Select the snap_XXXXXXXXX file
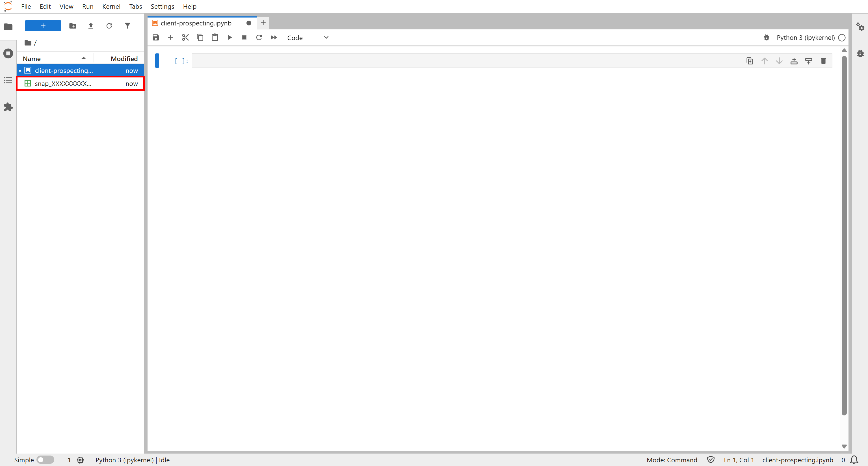 (x=64, y=84)
